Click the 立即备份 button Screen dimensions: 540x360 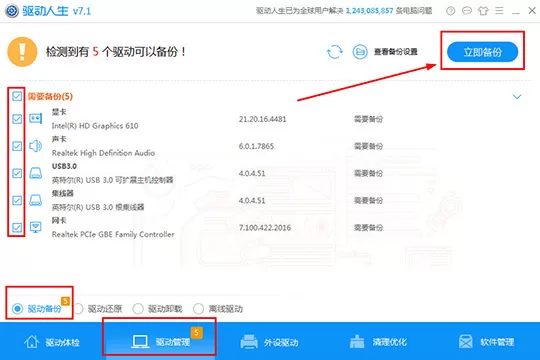(x=482, y=52)
